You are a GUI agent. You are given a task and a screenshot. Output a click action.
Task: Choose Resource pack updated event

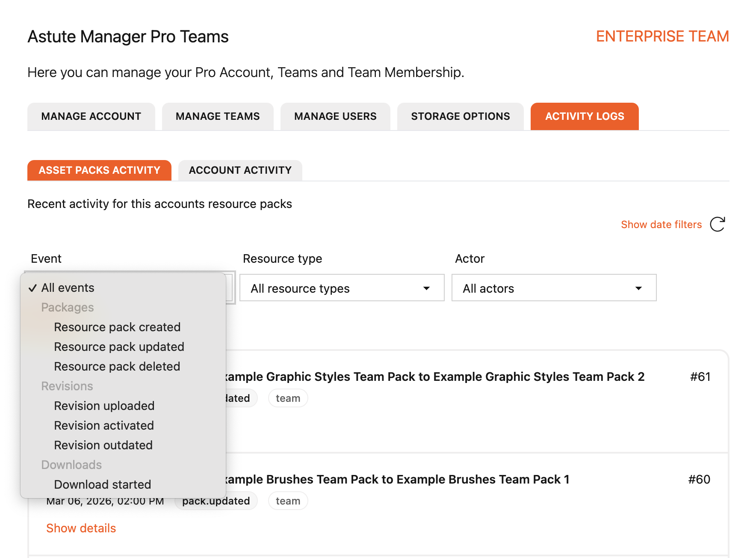pyautogui.click(x=119, y=347)
